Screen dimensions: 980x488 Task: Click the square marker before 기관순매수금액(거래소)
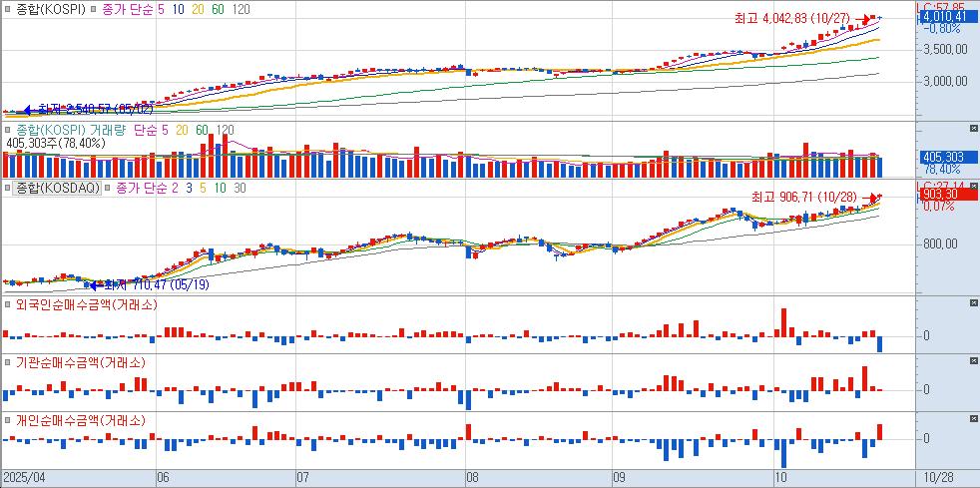click(7, 362)
